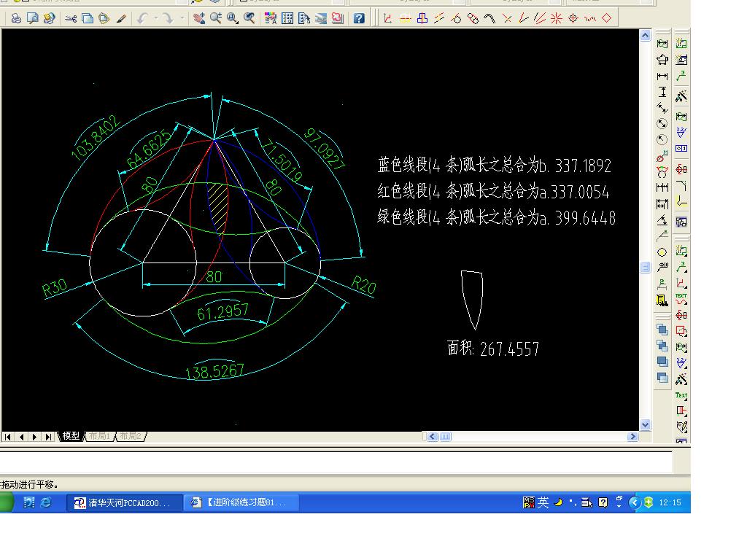Switch to the 模型 model tab
Screen dimensions: 747x560
[x=71, y=436]
